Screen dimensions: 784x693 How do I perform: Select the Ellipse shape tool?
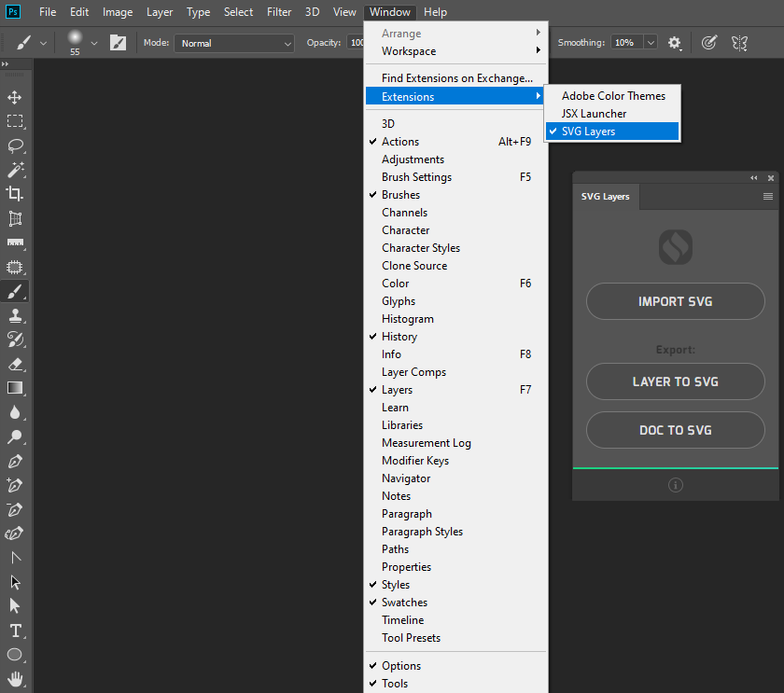click(15, 655)
